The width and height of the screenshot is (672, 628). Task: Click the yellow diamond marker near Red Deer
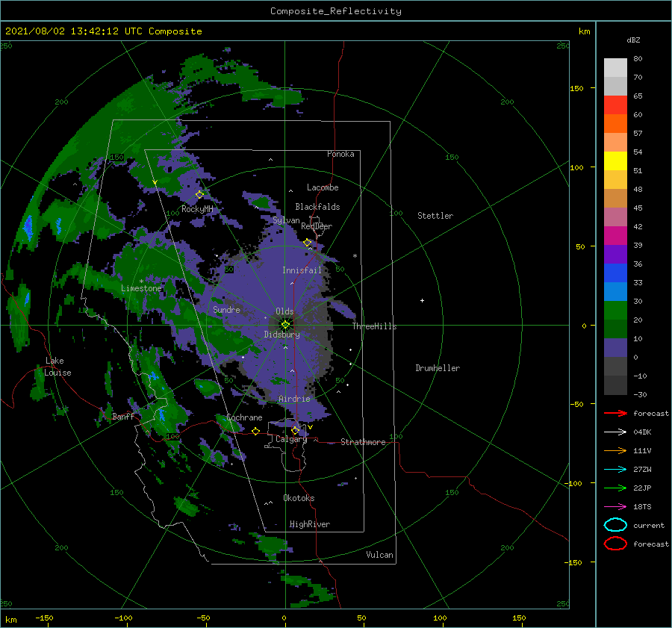coord(308,243)
